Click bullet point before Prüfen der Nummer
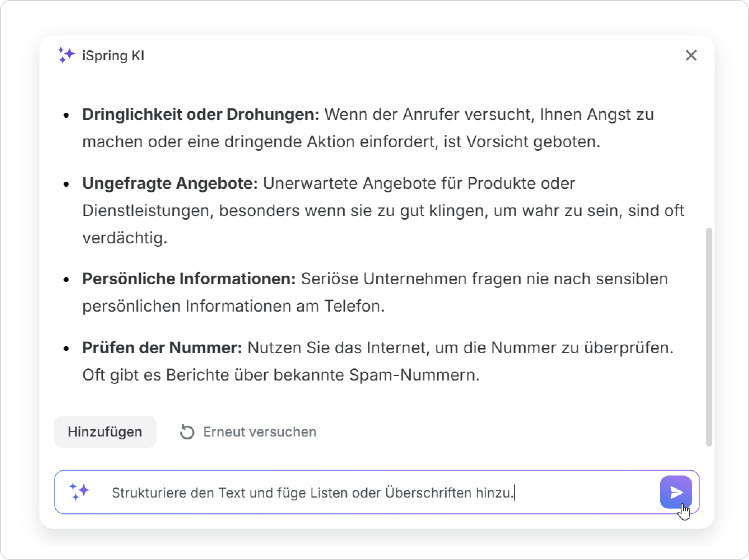Viewport: 749px width, 560px height. point(66,348)
